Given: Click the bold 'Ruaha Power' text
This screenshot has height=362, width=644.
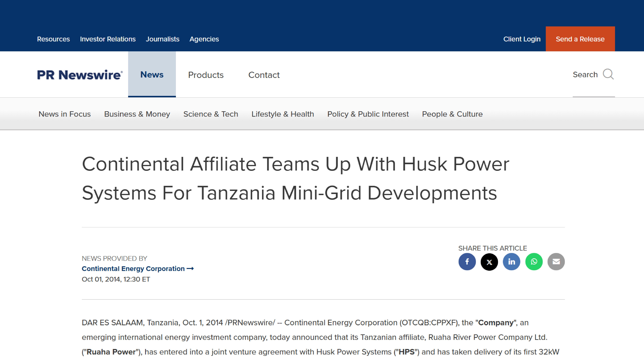Looking at the screenshot, I should pyautogui.click(x=111, y=352).
